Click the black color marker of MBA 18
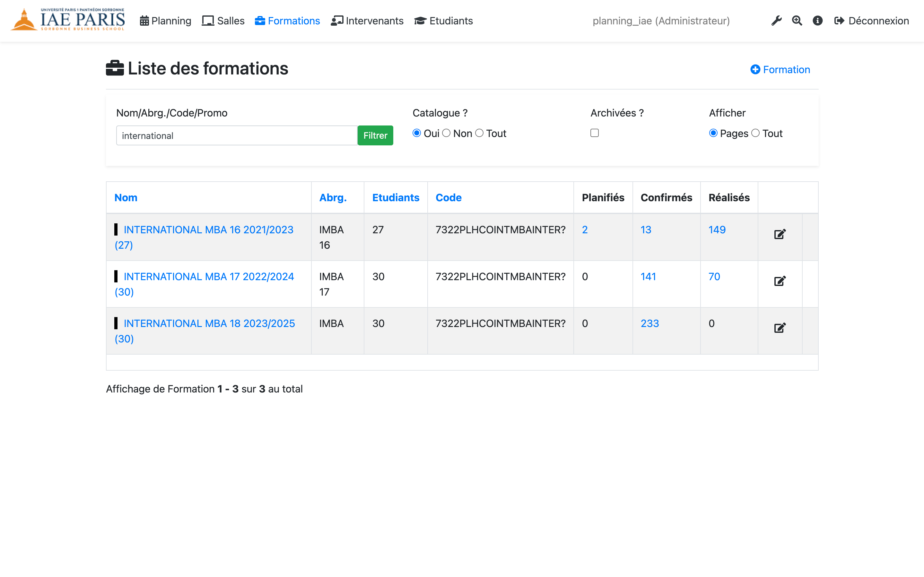This screenshot has height=577, width=924. pos(116,323)
